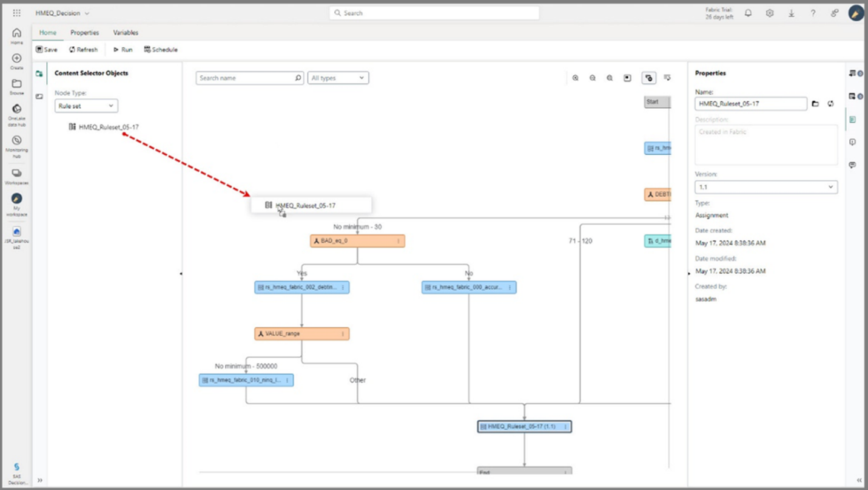Open the Version 1.1 dropdown
868x490 pixels.
[x=766, y=187]
